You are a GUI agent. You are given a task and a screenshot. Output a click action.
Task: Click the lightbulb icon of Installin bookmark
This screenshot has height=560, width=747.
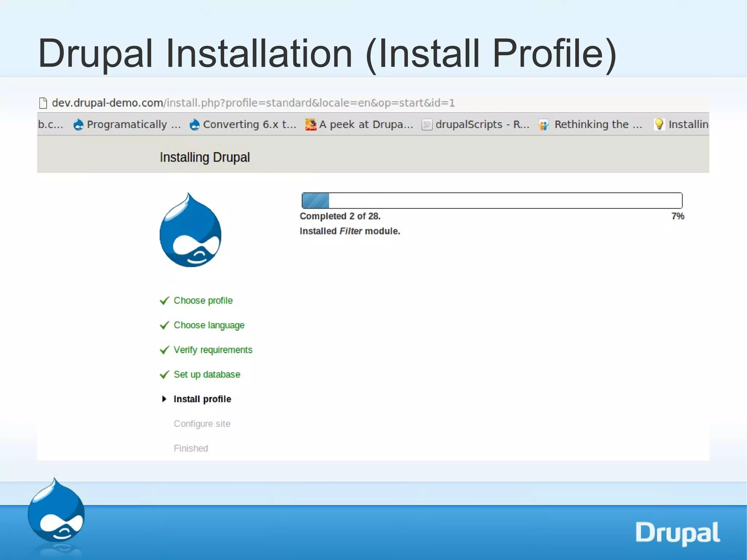coord(659,124)
